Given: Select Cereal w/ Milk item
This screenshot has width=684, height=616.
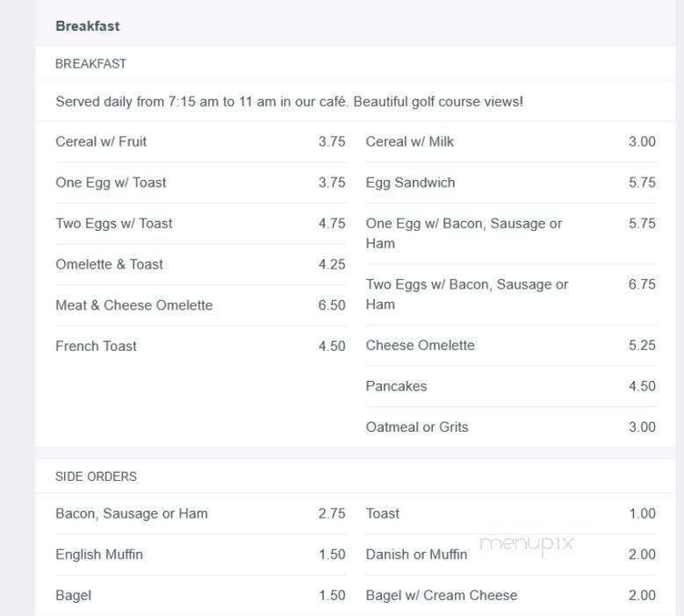Looking at the screenshot, I should tap(409, 142).
